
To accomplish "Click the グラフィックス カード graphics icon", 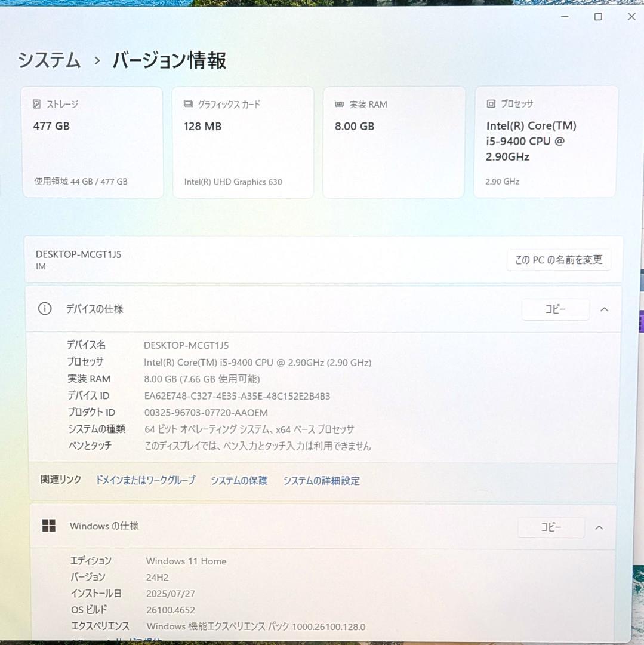I will click(187, 103).
